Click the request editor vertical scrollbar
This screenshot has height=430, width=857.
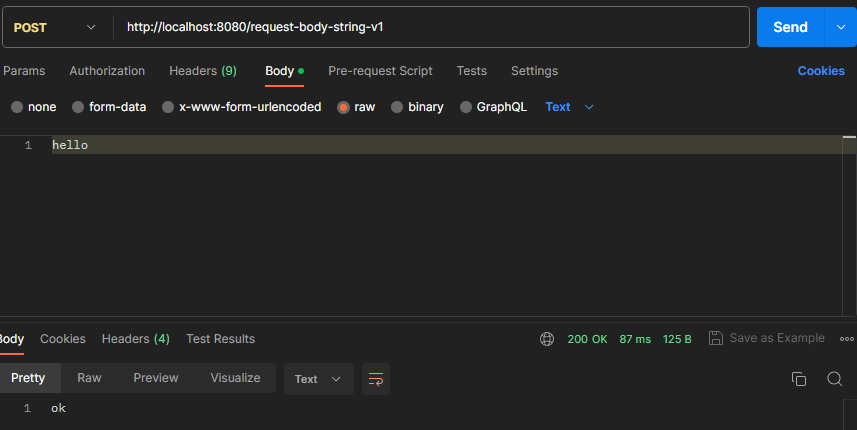point(849,225)
